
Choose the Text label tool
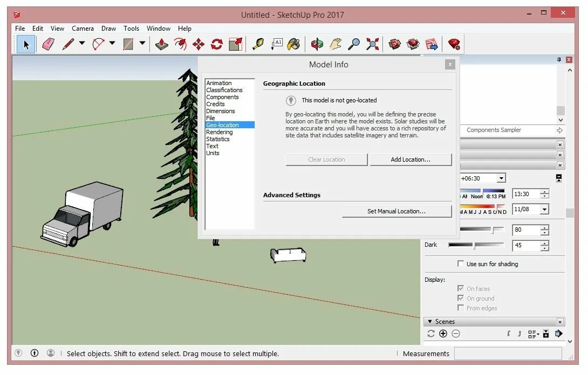(x=277, y=45)
